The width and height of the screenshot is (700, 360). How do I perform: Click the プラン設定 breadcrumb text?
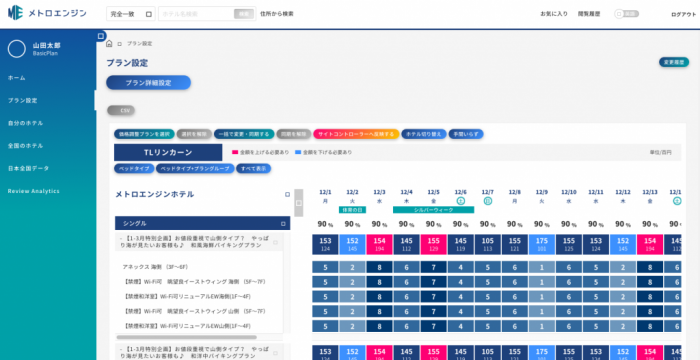(x=139, y=44)
